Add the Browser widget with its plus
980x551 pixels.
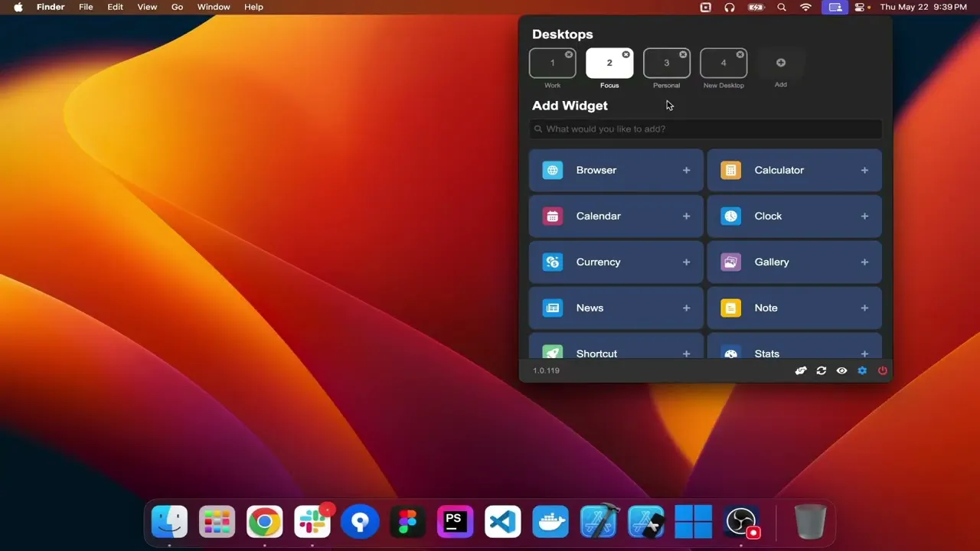(x=686, y=170)
